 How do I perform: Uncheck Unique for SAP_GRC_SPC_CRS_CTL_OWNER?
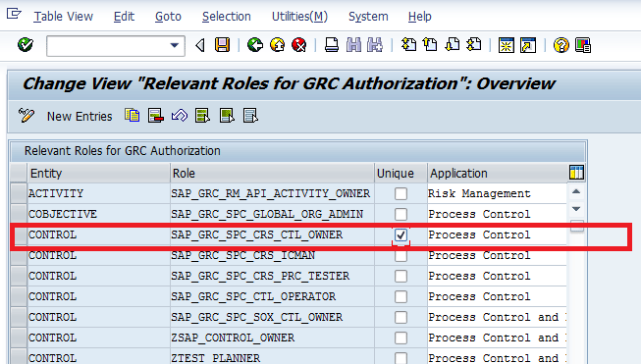coord(401,234)
